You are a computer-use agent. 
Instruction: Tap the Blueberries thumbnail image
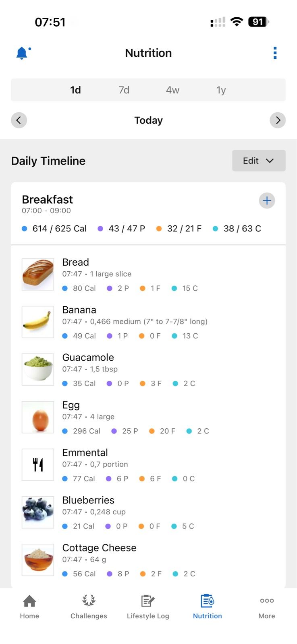[38, 512]
